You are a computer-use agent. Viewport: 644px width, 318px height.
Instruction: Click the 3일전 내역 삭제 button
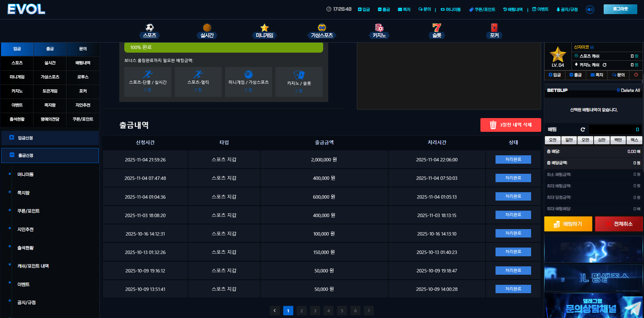coord(510,125)
